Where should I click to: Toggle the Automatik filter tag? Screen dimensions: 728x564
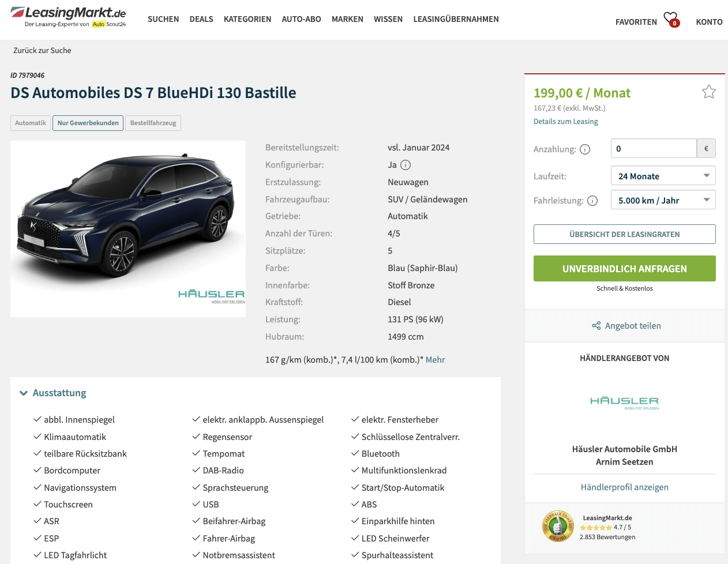(x=31, y=123)
